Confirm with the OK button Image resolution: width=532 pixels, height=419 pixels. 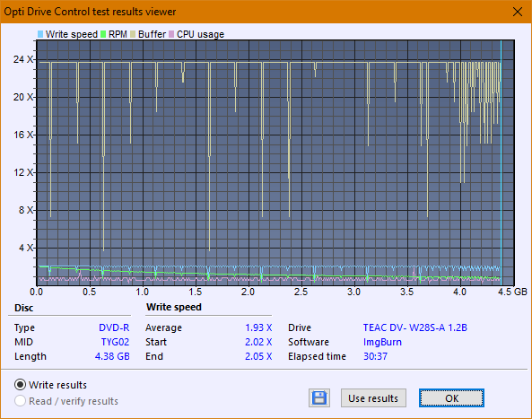[x=451, y=398]
